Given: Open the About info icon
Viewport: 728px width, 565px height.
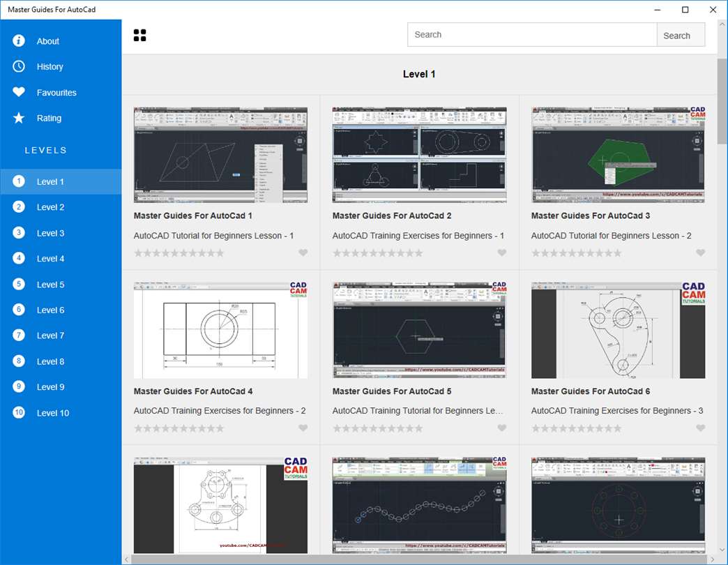Looking at the screenshot, I should pos(19,41).
